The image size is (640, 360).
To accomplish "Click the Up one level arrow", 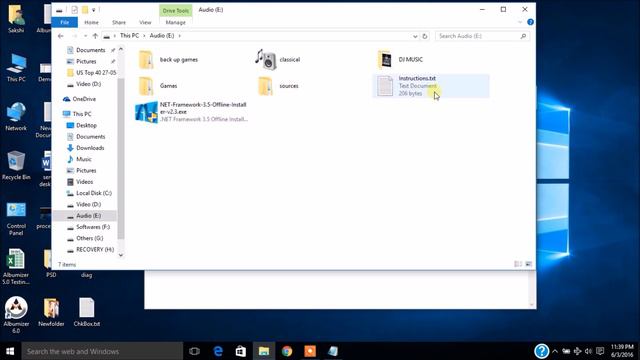I will [x=95, y=36].
